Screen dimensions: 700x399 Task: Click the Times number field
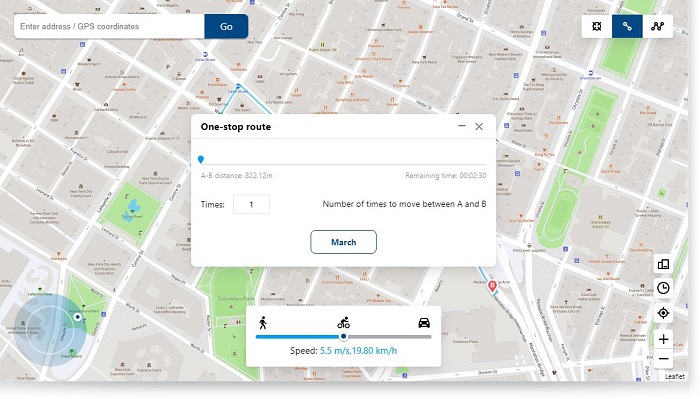click(251, 204)
